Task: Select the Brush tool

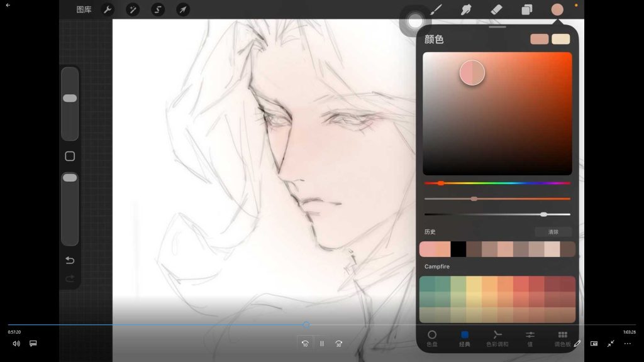Action: (x=436, y=9)
